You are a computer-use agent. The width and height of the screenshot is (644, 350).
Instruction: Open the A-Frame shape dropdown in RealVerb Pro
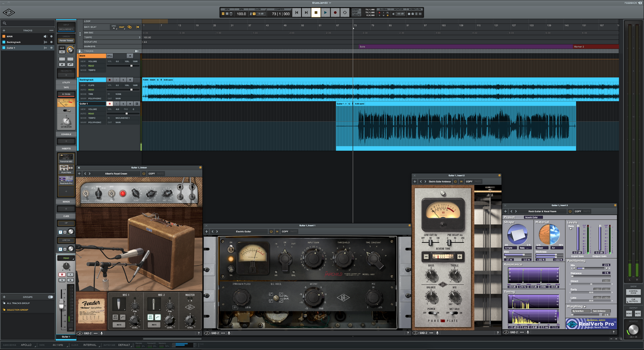510,247
